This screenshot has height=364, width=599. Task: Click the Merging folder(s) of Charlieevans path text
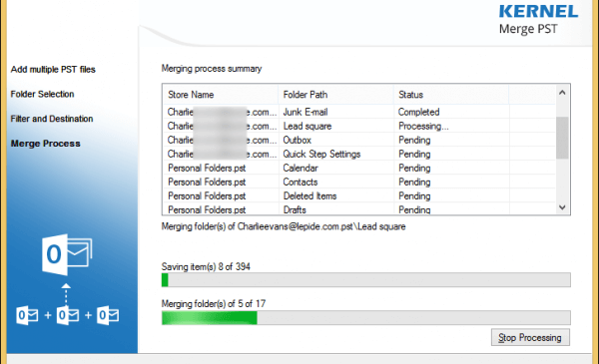[x=284, y=226]
